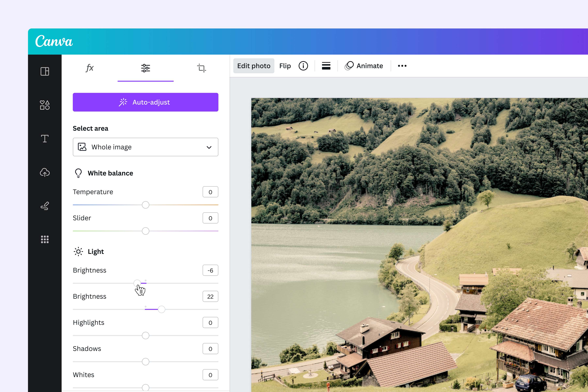Select the Draw tool in sidebar

(x=45, y=206)
